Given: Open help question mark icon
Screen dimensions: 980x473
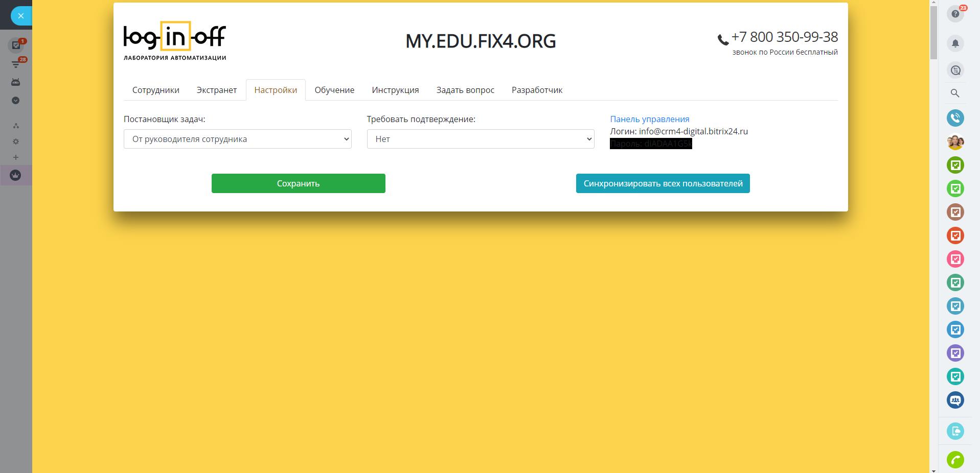Looking at the screenshot, I should point(955,14).
